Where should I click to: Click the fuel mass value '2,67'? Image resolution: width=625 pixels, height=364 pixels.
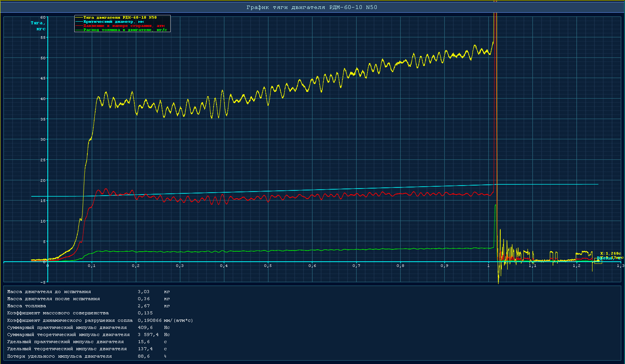144,306
